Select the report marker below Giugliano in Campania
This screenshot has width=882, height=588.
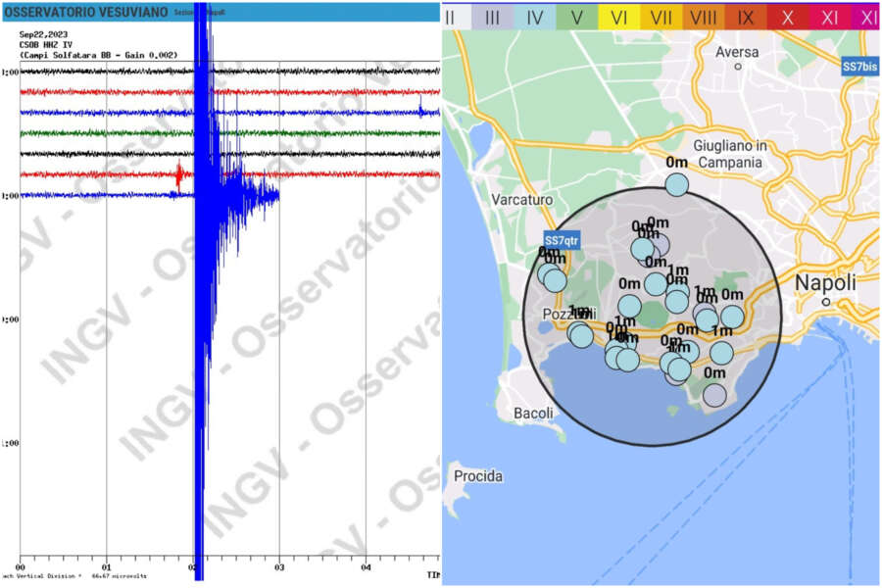coord(677,184)
